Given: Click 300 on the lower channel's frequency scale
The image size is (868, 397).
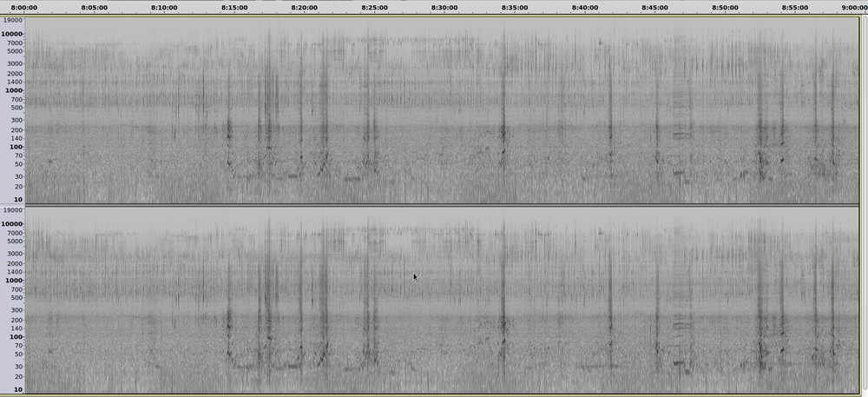Looking at the screenshot, I should click(16, 310).
